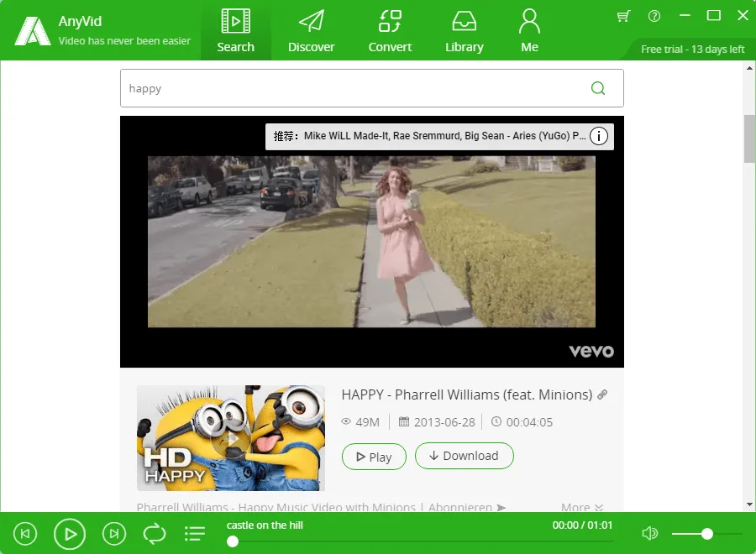756x554 pixels.
Task: Open the help question mark icon
Action: pyautogui.click(x=654, y=17)
